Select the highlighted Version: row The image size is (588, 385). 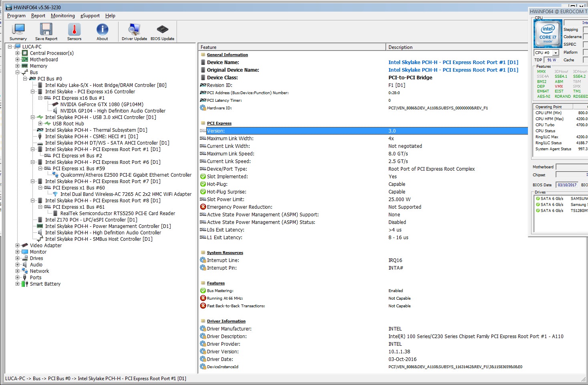[x=363, y=131]
